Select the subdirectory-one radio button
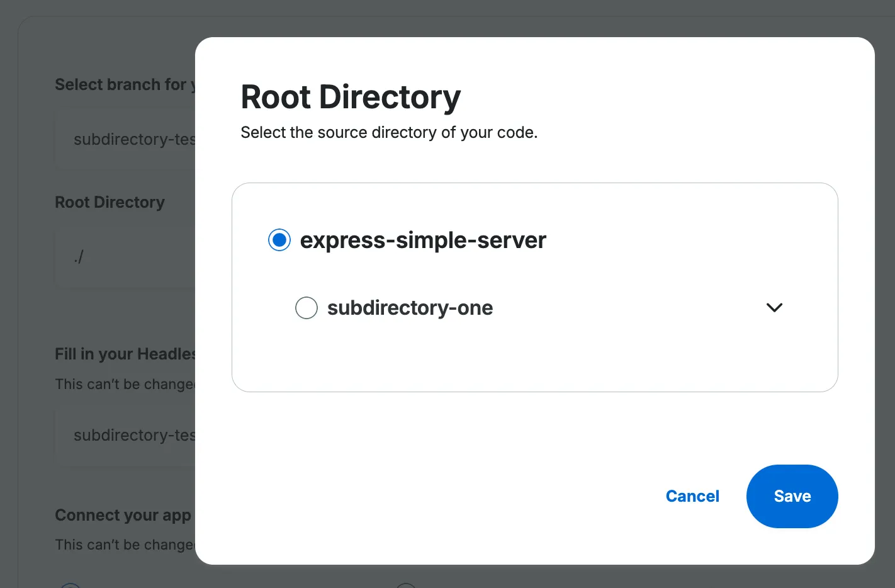The image size is (895, 588). coord(307,308)
